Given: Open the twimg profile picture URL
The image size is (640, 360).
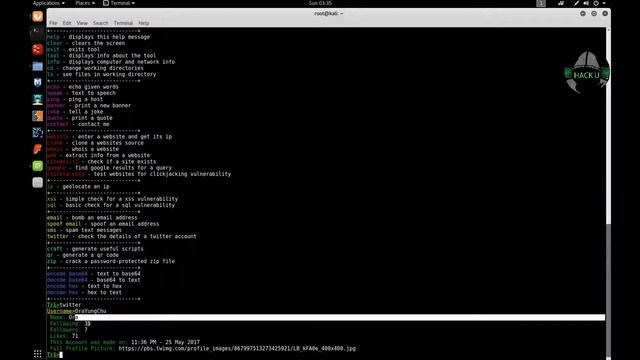Looking at the screenshot, I should [237, 349].
